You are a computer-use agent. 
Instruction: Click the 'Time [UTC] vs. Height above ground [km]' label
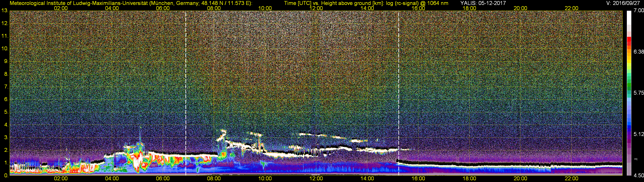(x=334, y=3)
